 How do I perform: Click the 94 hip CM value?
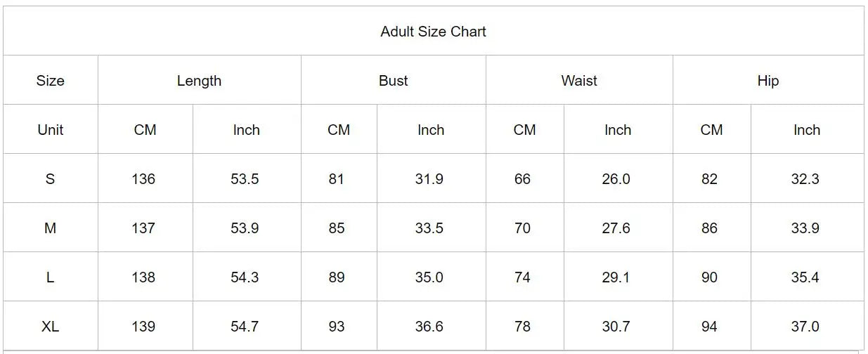pos(709,327)
